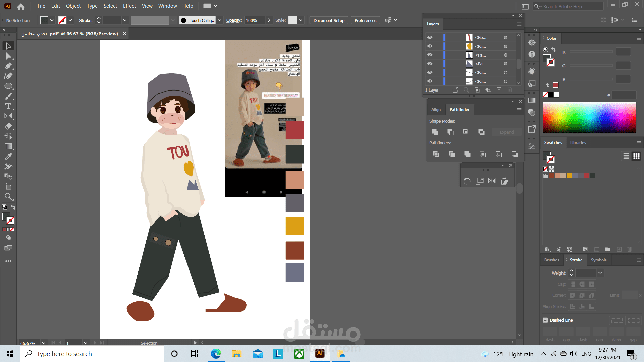
Task: Open the Object menu
Action: [x=73, y=6]
